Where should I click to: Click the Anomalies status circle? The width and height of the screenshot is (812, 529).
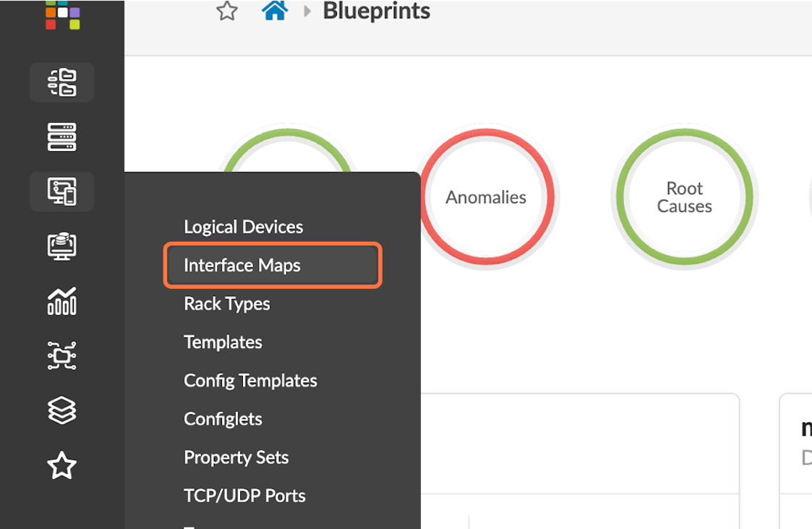coord(486,197)
